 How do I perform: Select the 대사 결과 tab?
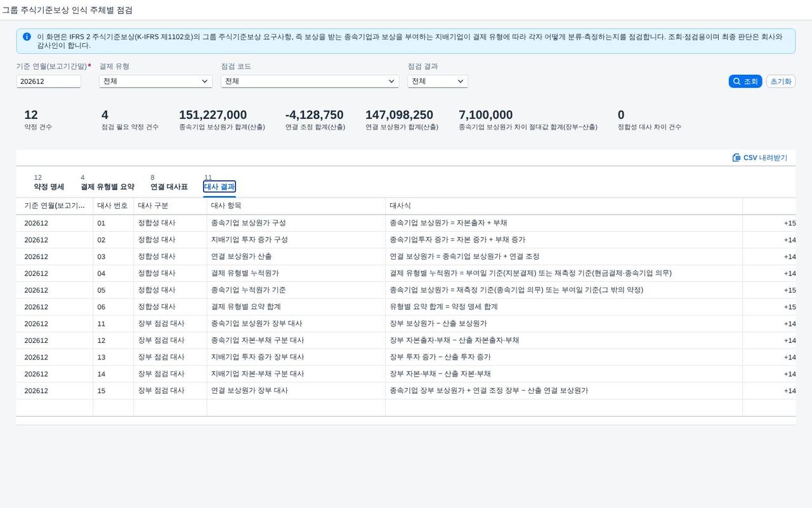pyautogui.click(x=219, y=187)
